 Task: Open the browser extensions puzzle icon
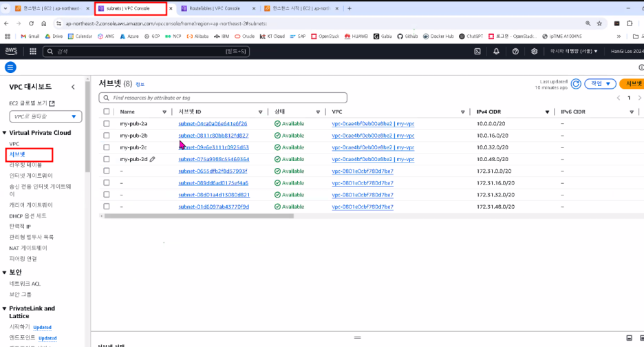pos(630,24)
